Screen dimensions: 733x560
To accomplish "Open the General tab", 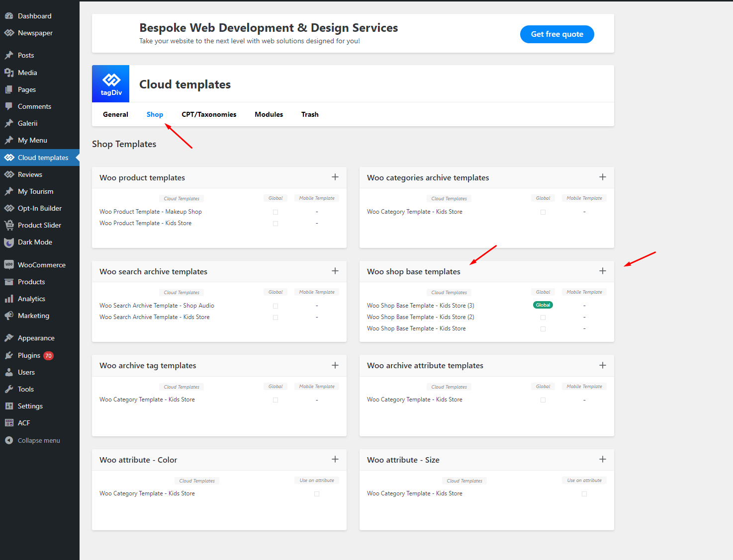I will (x=115, y=114).
